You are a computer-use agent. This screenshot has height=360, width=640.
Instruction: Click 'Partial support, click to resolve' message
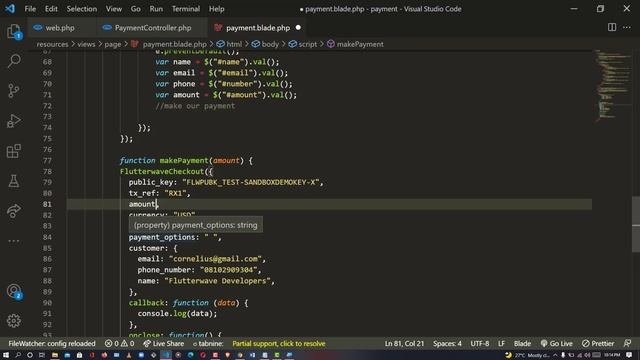[x=279, y=344]
